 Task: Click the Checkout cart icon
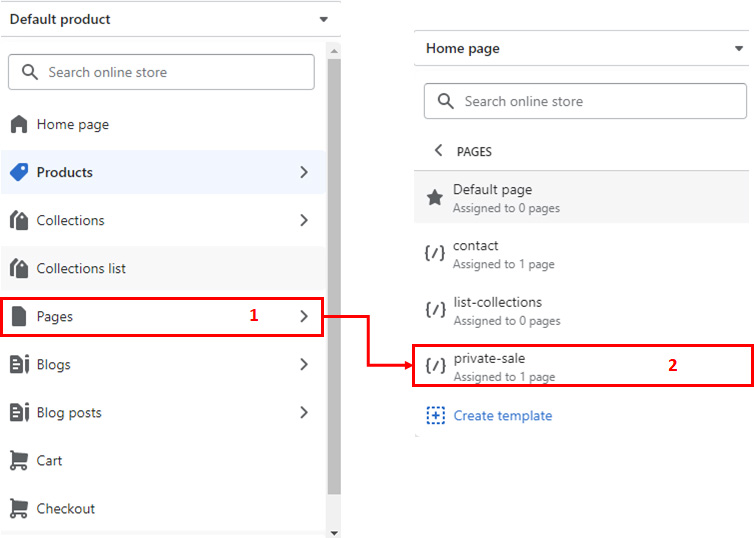point(19,509)
